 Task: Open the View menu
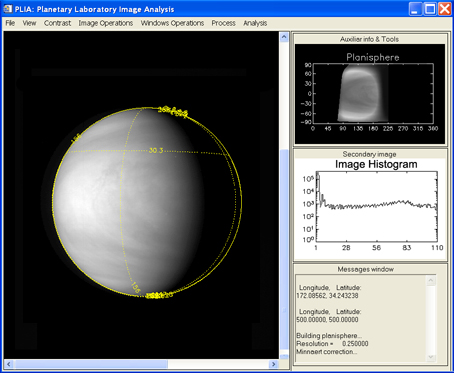point(29,23)
